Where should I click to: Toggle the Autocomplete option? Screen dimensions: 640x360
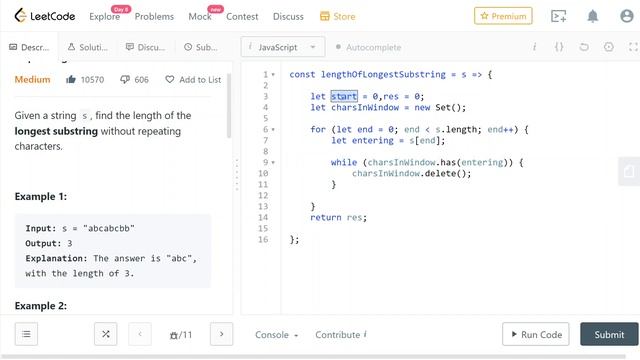(368, 47)
